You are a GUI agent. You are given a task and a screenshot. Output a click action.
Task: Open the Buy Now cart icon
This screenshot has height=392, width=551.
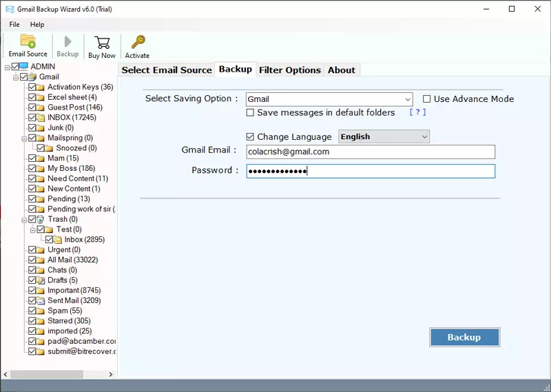[102, 43]
